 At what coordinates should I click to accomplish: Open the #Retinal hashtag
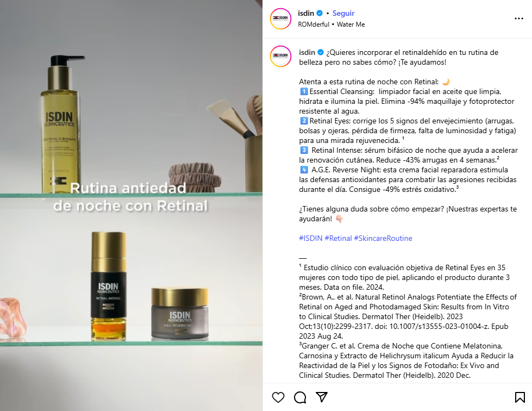click(x=338, y=238)
